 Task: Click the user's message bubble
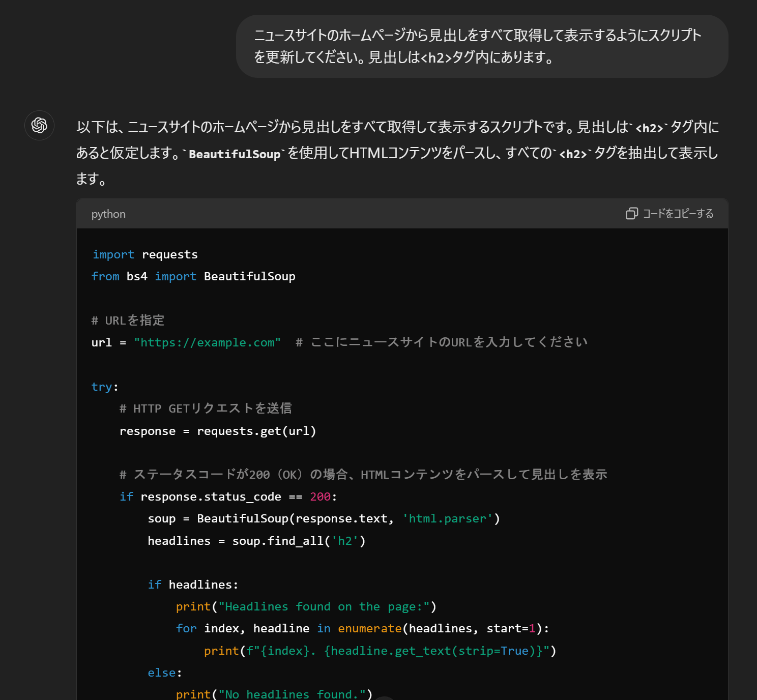[x=481, y=46]
